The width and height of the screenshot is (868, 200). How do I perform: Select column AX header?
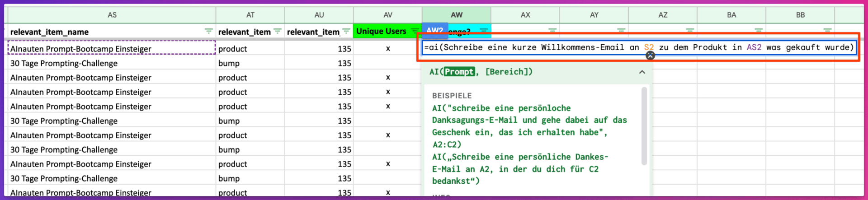pyautogui.click(x=525, y=15)
